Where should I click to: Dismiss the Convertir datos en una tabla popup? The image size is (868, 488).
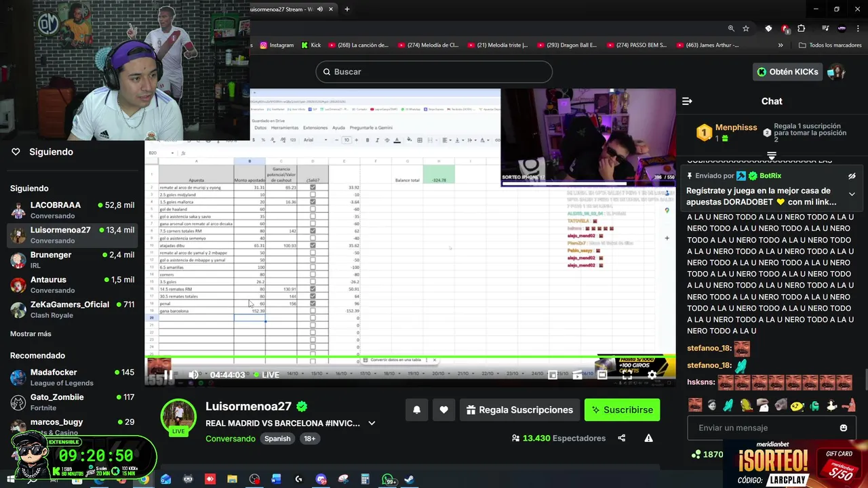[x=434, y=360]
